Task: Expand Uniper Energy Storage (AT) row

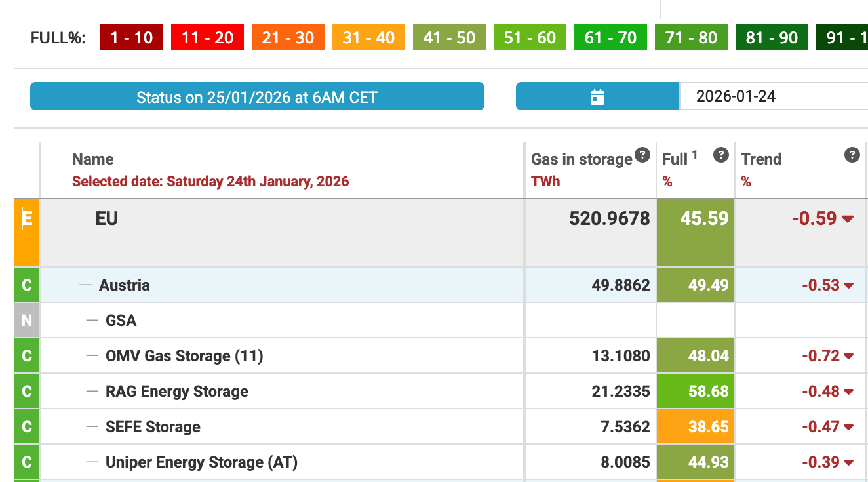Action: (x=92, y=462)
